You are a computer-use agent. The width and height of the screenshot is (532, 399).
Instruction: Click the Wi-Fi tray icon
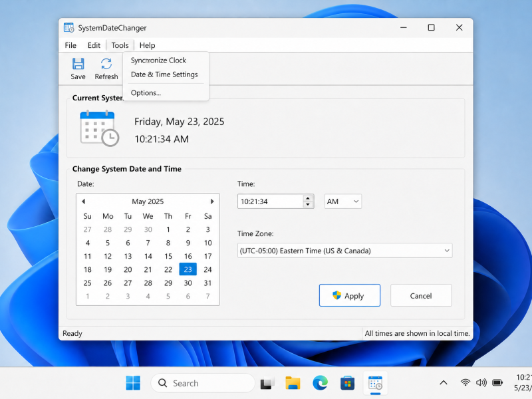click(465, 383)
